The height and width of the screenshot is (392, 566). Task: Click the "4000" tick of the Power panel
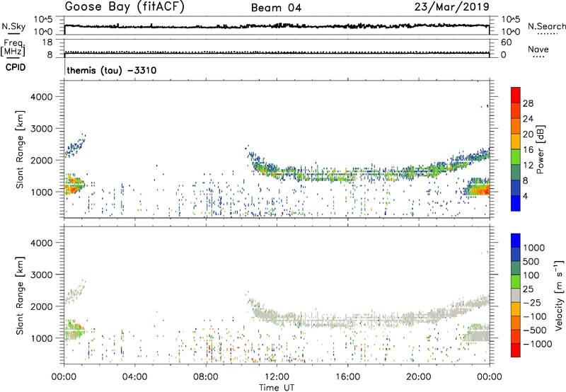(x=41, y=97)
